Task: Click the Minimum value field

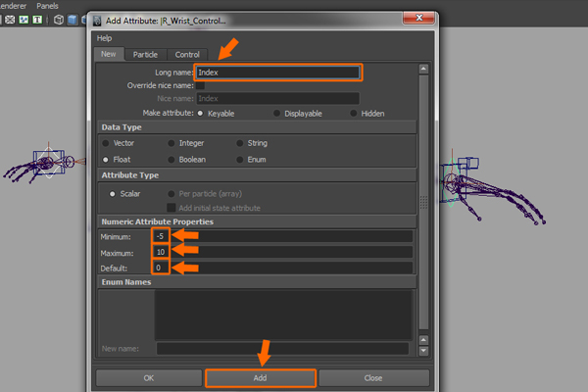Action: (161, 236)
